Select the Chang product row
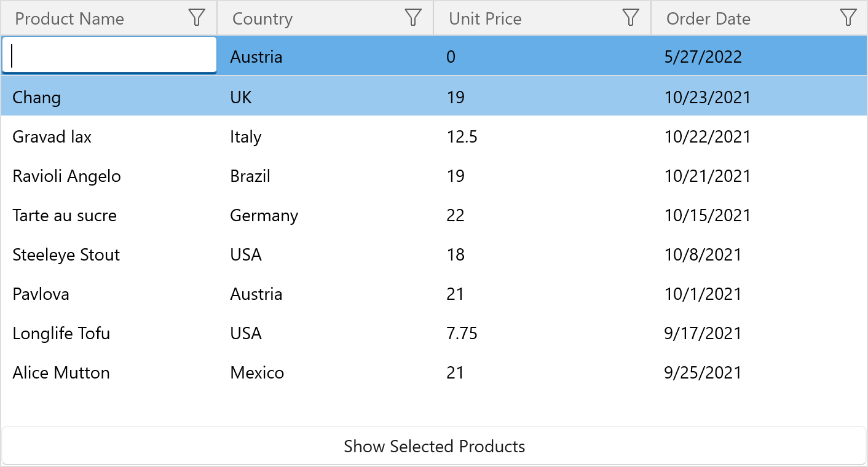The image size is (868, 467). [x=37, y=97]
